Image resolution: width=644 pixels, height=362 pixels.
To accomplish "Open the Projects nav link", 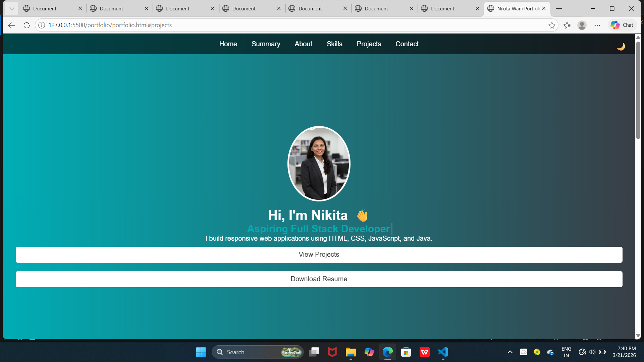I will point(369,44).
